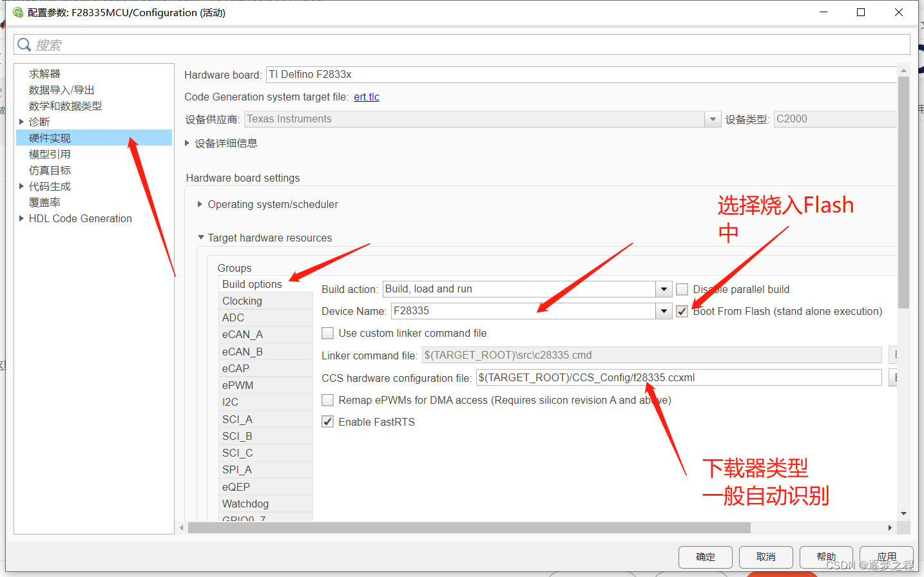Collapse the Target hardware resources section
The image size is (924, 577).
point(201,238)
